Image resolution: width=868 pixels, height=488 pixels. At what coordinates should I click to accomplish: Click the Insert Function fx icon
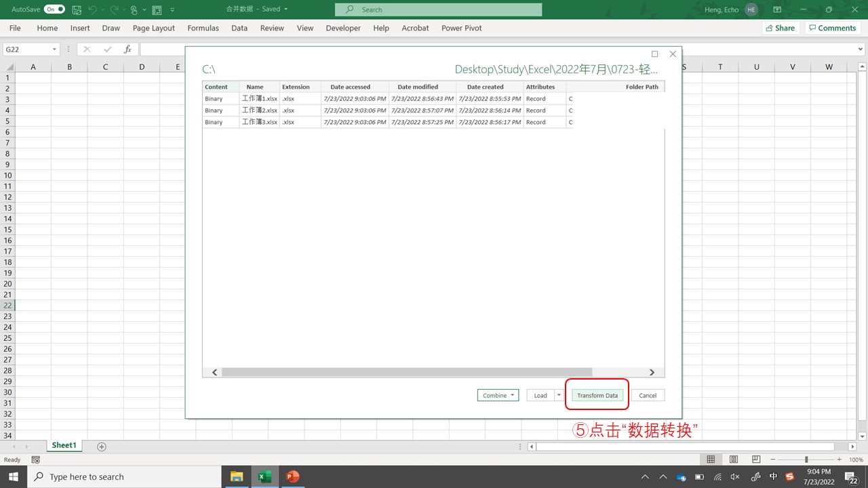127,49
